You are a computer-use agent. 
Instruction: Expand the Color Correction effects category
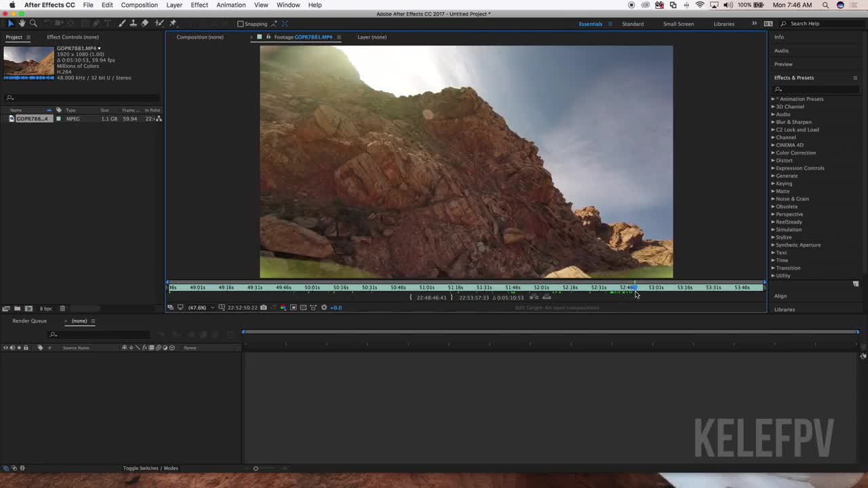coord(795,152)
